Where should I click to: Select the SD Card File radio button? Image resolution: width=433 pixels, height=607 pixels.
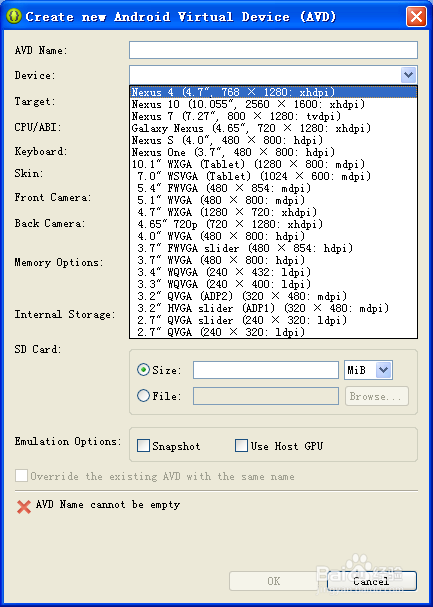(143, 396)
